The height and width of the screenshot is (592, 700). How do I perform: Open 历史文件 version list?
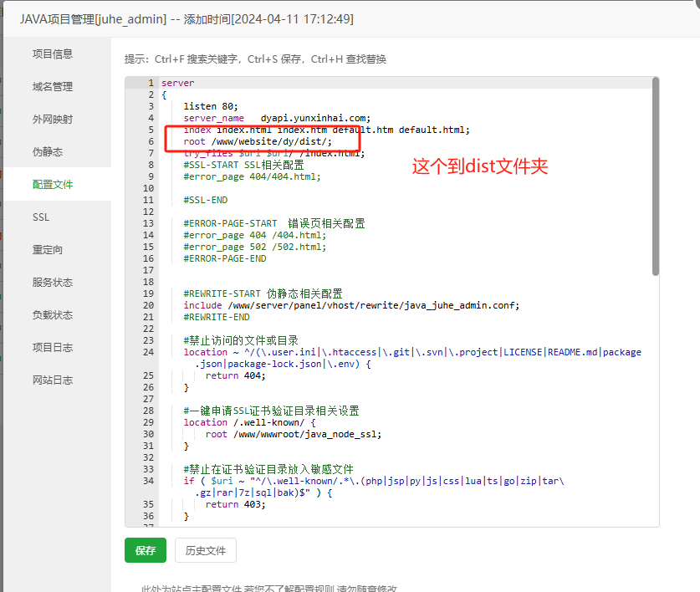click(206, 550)
